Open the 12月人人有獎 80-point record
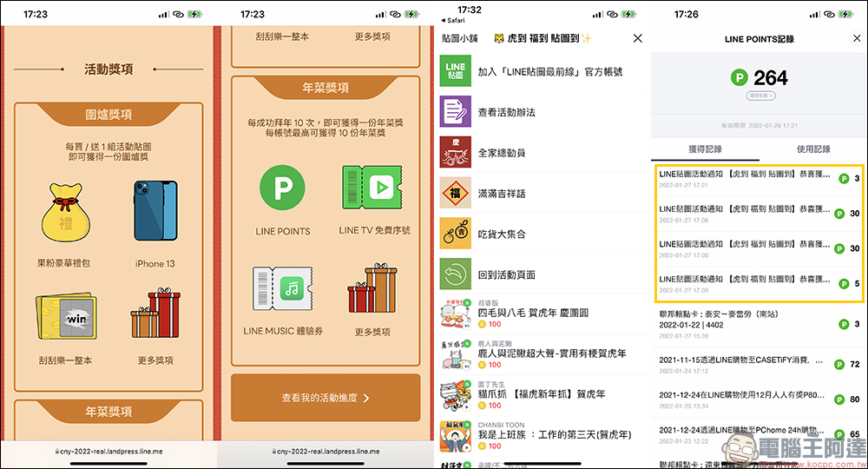This screenshot has width=868, height=469. (759, 400)
